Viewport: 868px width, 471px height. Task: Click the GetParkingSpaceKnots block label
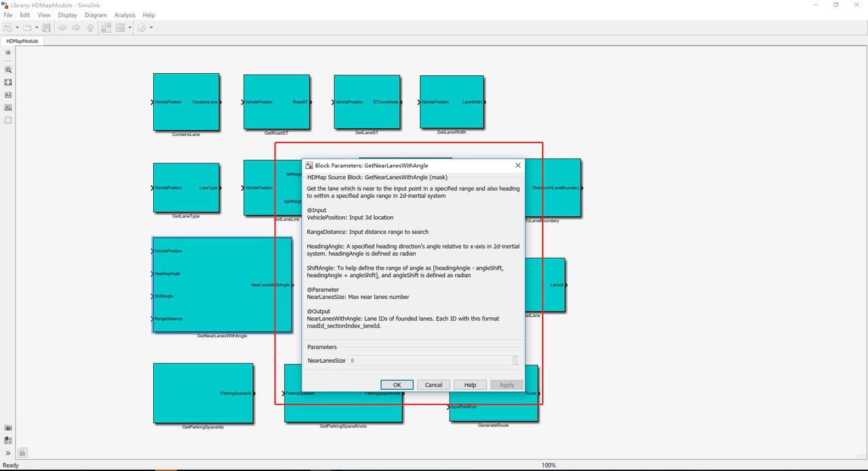343,426
